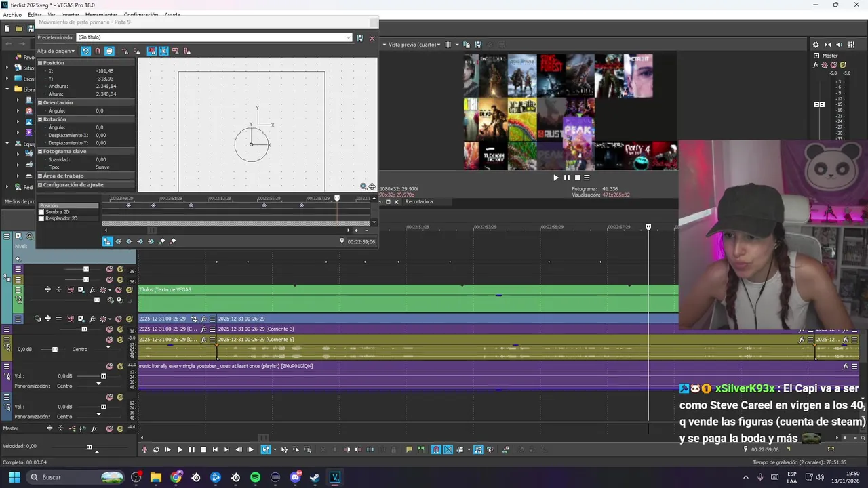Viewport: 868px width, 488px height.
Task: Expand Configuración de ajuste section
Action: coord(40,184)
